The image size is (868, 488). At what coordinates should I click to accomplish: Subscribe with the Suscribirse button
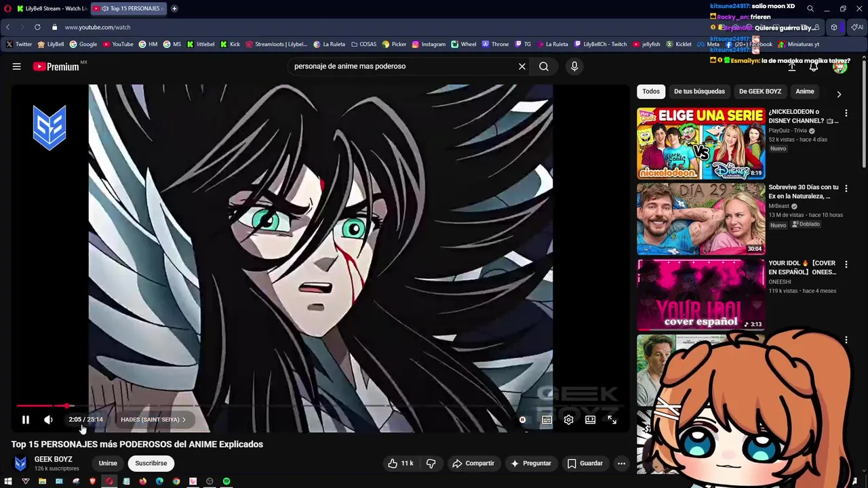coord(151,463)
